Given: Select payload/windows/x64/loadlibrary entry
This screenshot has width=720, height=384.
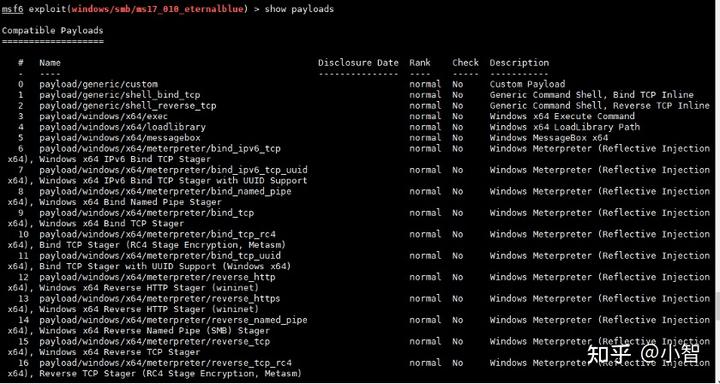Looking at the screenshot, I should (x=123, y=127).
